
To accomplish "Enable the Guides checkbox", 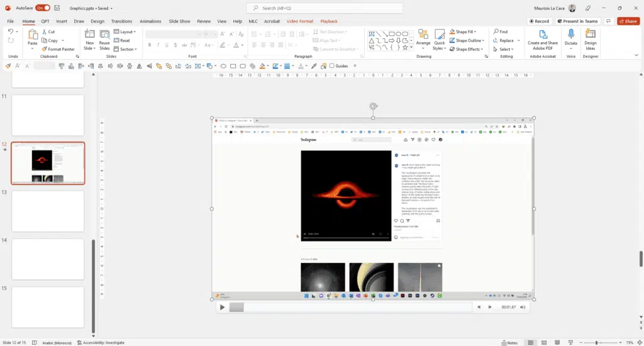I will pos(332,66).
